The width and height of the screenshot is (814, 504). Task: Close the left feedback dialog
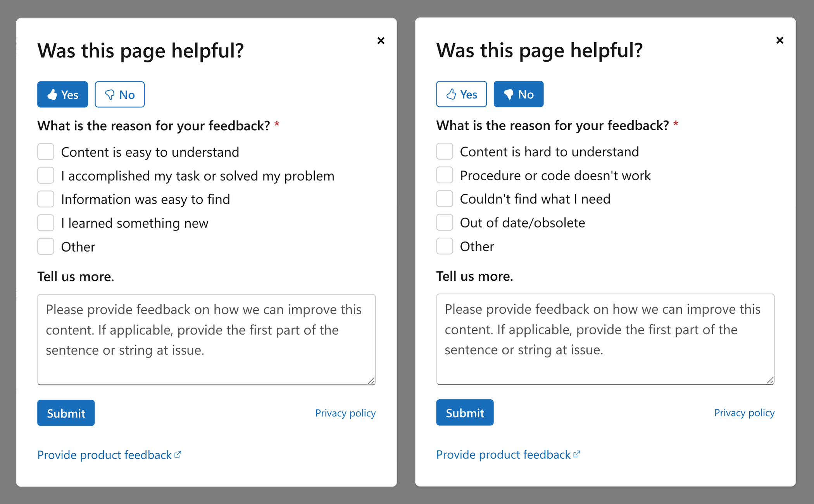coord(381,41)
